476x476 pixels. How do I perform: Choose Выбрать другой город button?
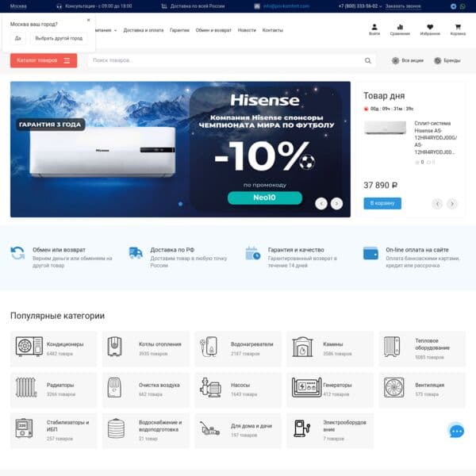(x=59, y=38)
